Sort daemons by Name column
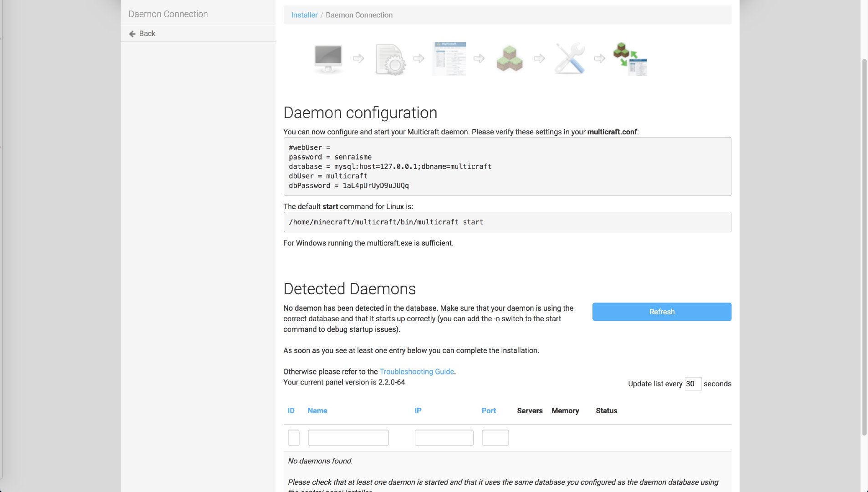 (x=317, y=411)
